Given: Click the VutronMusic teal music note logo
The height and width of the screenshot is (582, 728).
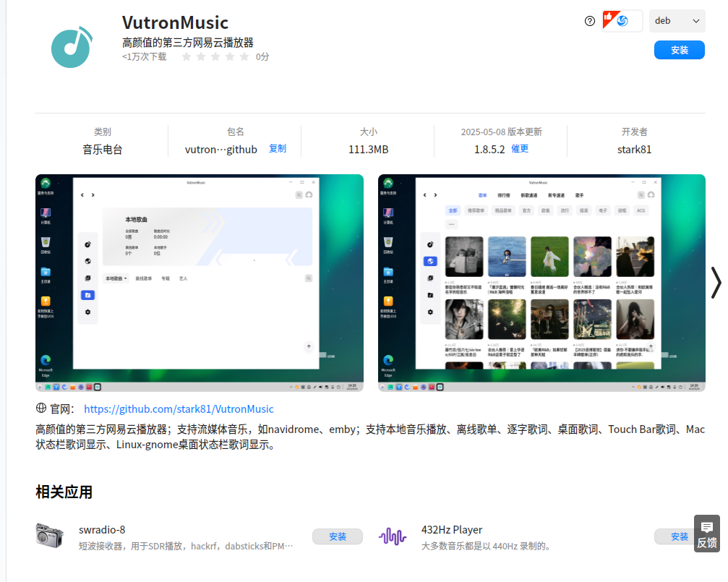Looking at the screenshot, I should 72,47.
